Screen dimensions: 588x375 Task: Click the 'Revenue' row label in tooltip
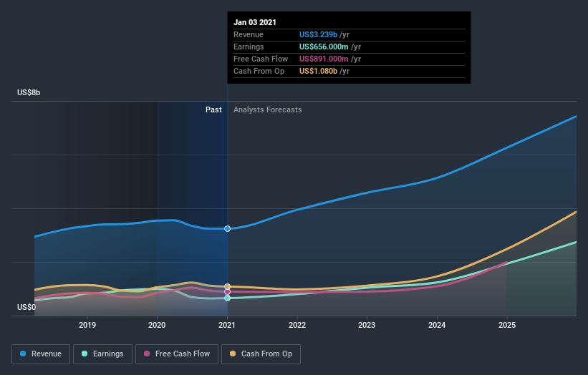click(249, 34)
